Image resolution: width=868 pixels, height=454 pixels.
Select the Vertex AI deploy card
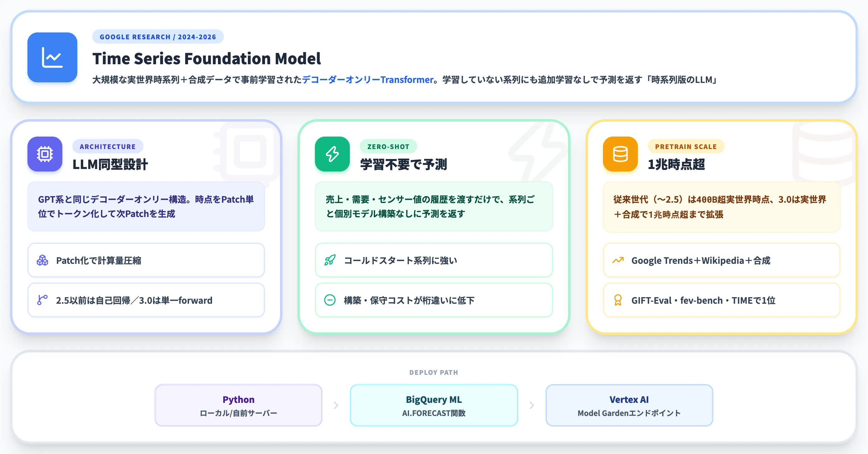pyautogui.click(x=629, y=405)
